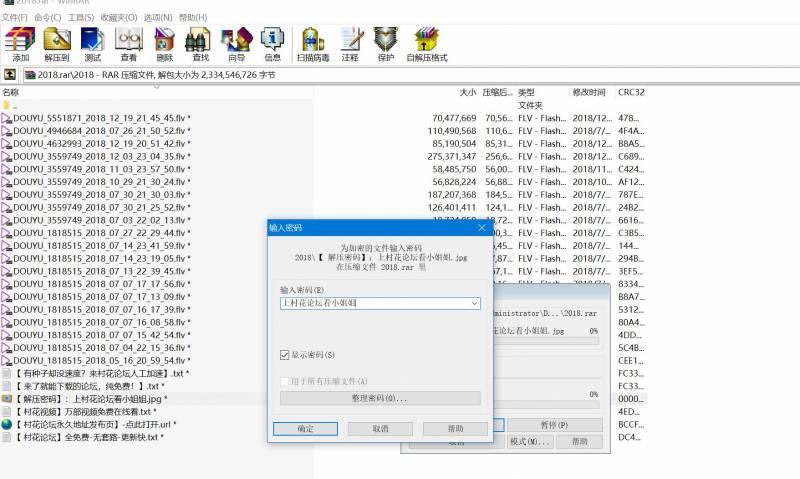Click the archive path address bar
The image size is (800, 479).
[411, 75]
